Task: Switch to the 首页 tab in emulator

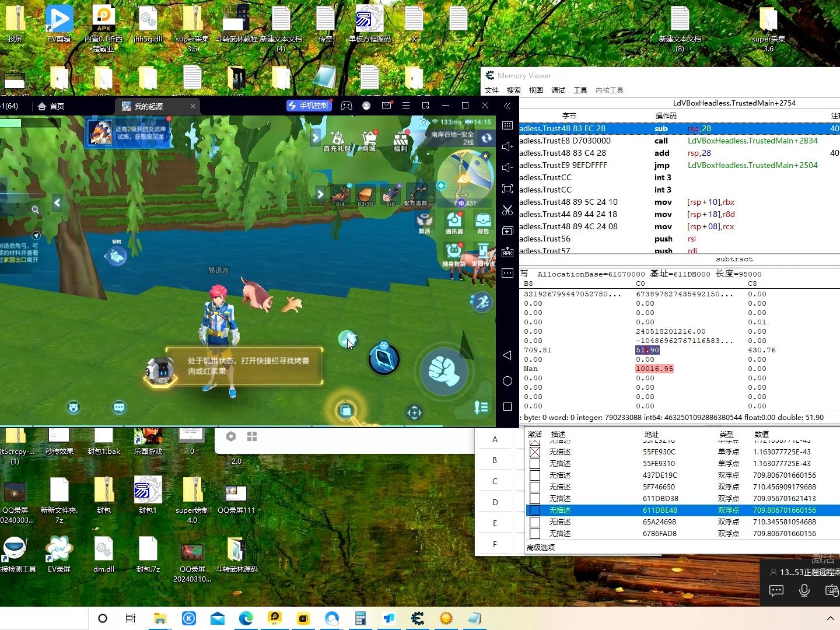Action: pos(51,106)
